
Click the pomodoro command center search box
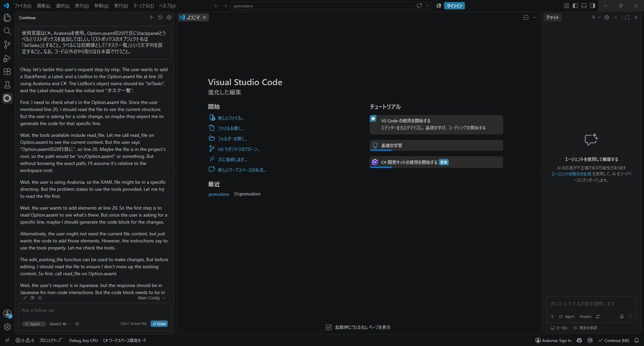321,5
